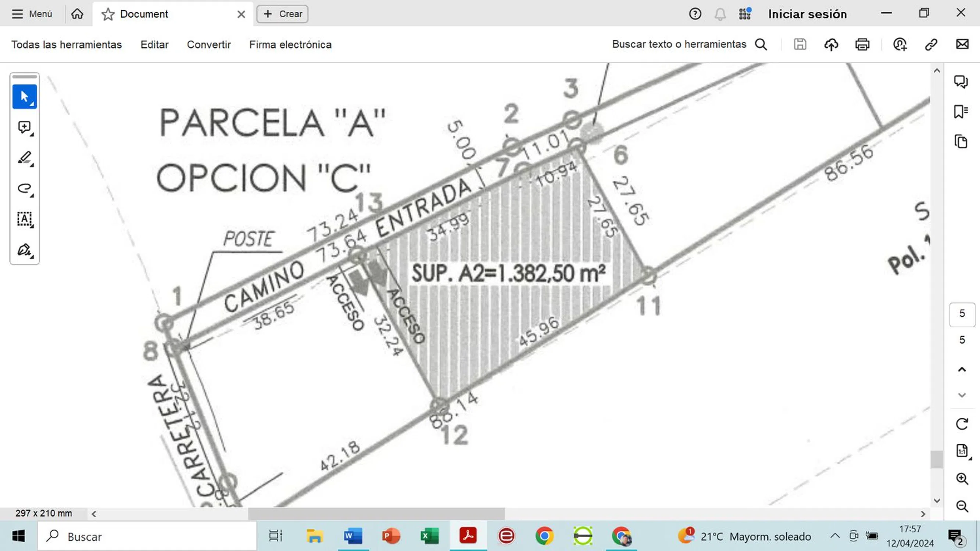980x551 pixels.
Task: Toggle the comments panel
Action: [961, 82]
